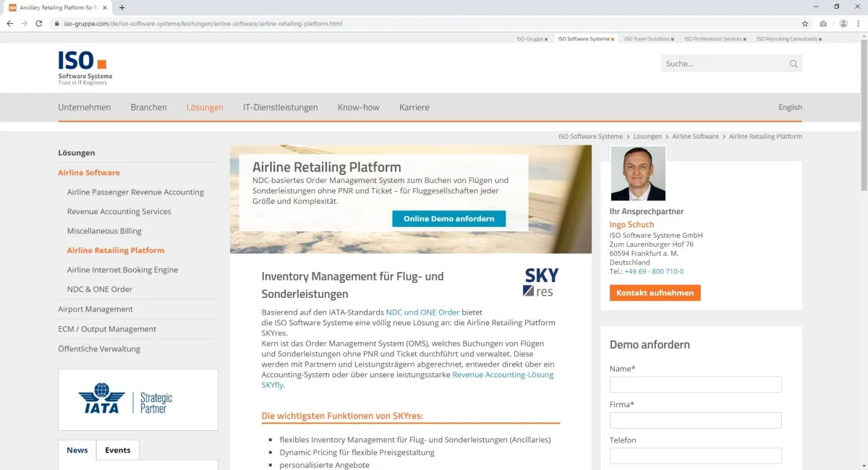The image size is (868, 470).
Task: Open the Karriere menu item
Action: coord(414,107)
